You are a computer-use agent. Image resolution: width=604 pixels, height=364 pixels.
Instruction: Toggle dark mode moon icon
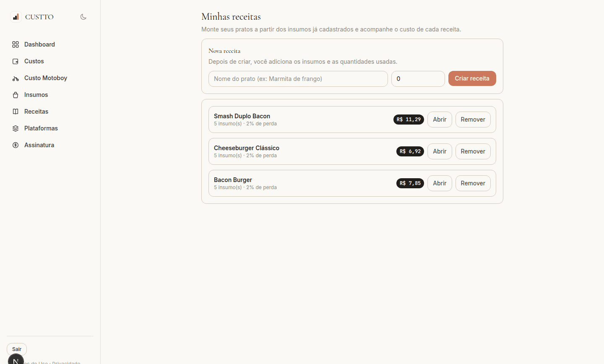pos(83,17)
